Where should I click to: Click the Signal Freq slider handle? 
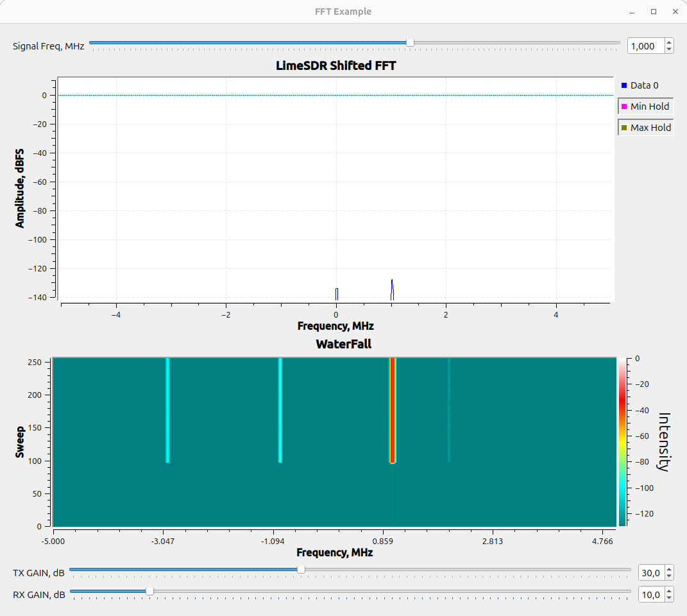pos(410,43)
